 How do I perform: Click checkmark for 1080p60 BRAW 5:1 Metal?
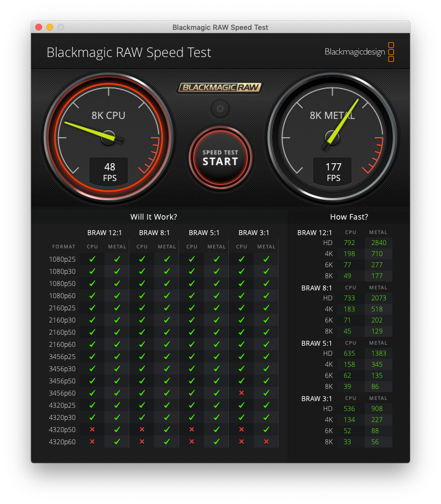point(217,295)
